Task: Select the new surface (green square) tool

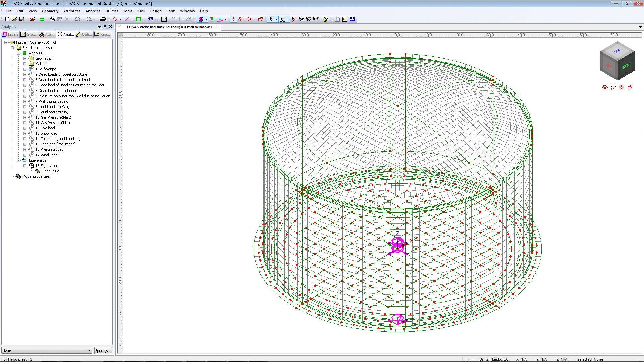Action: (x=138, y=19)
